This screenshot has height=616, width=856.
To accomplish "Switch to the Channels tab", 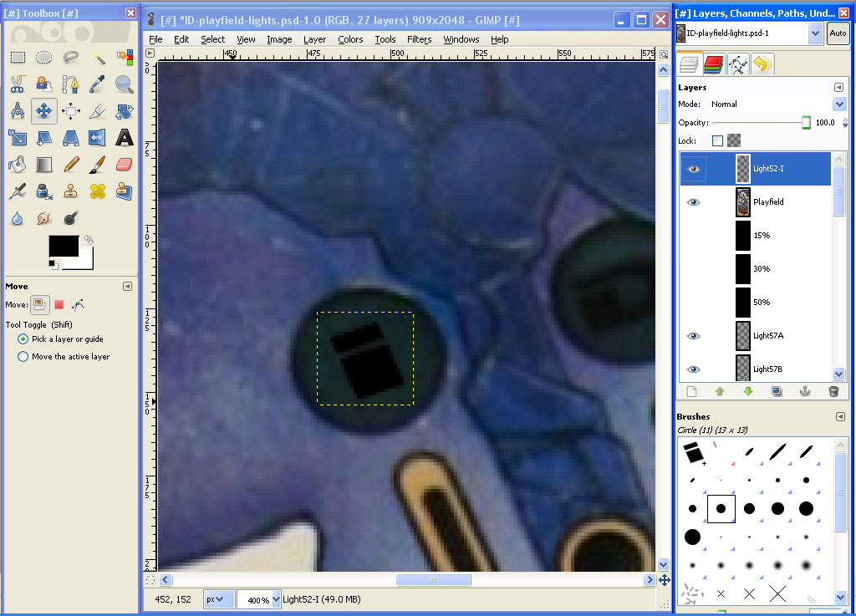I will 713,64.
